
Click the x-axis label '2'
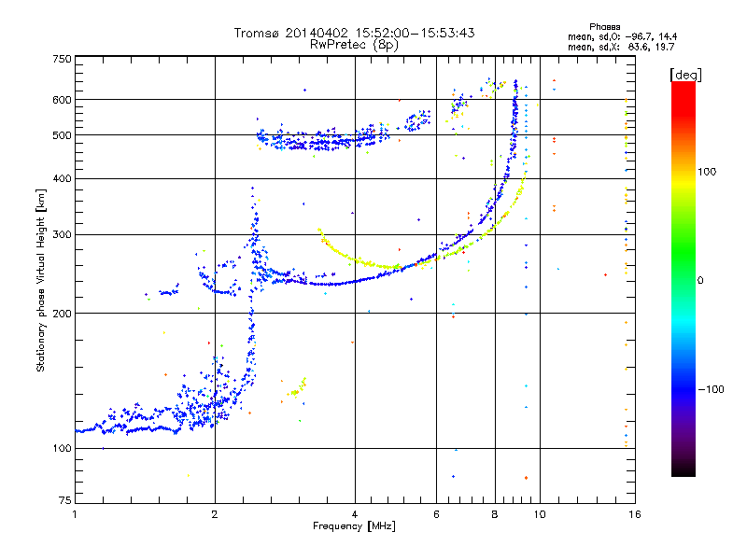tap(215, 514)
